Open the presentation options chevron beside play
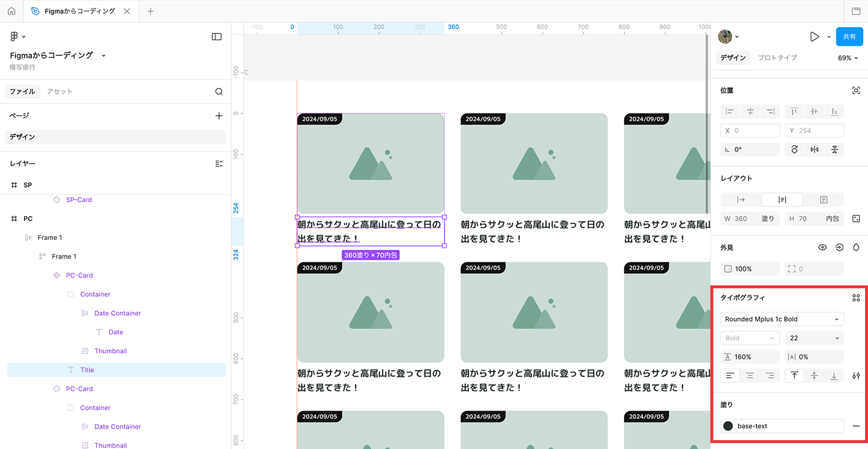Image resolution: width=868 pixels, height=449 pixels. point(829,37)
